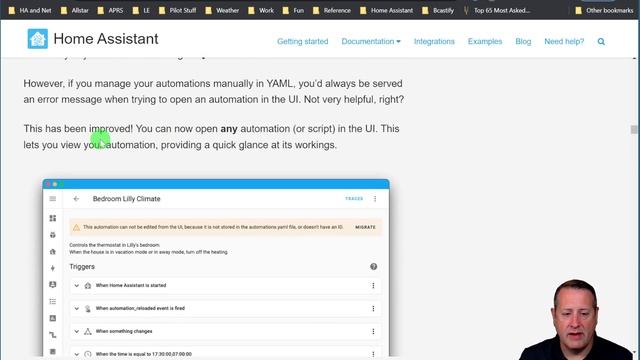The width and height of the screenshot is (640, 360).
Task: Open the APRS bookmarks folder
Action: (110, 11)
